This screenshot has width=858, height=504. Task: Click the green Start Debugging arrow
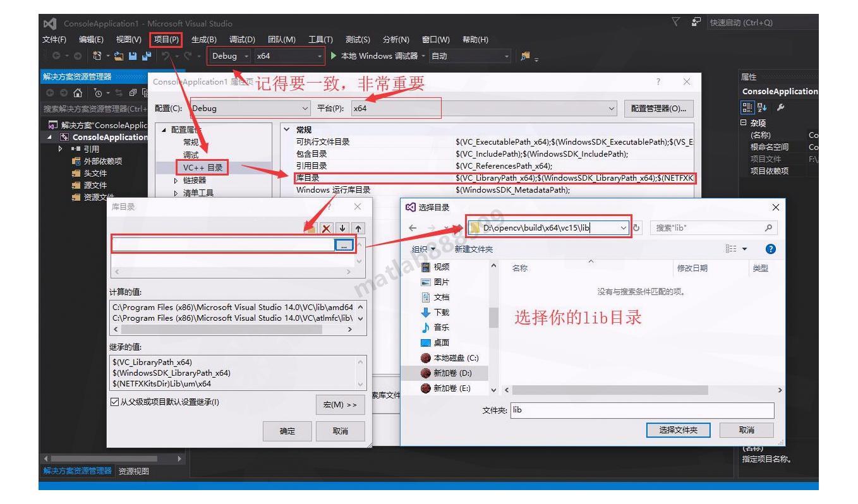pos(334,56)
